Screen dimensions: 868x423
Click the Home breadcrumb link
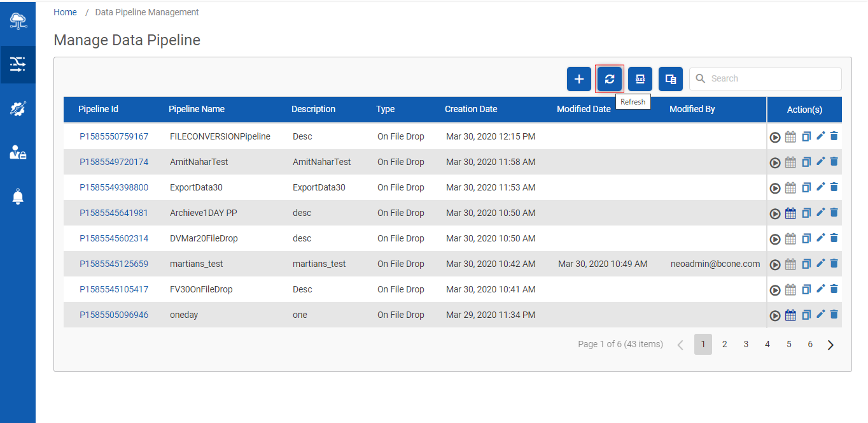(x=65, y=12)
